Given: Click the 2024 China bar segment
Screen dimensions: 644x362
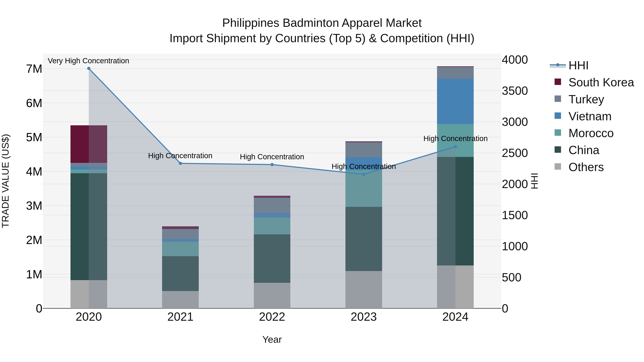Looking at the screenshot, I should pyautogui.click(x=455, y=211).
